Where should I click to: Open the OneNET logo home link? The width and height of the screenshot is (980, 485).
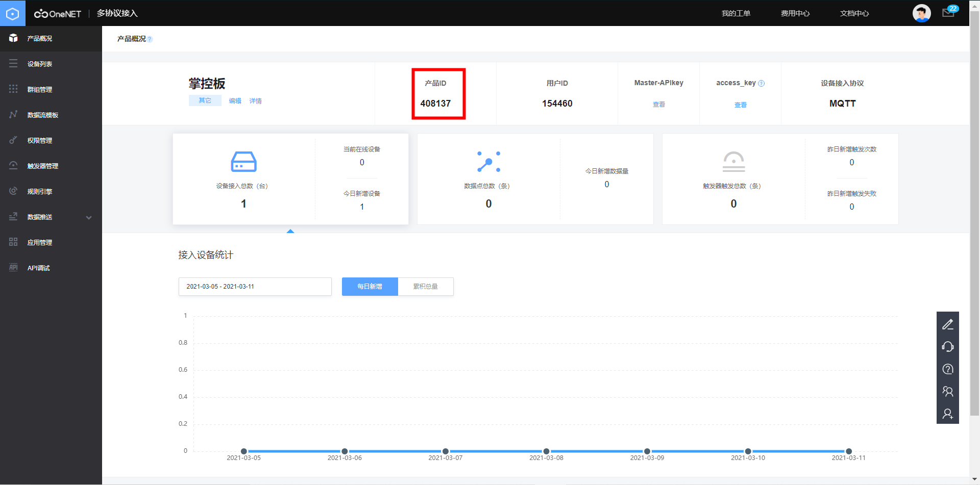(58, 14)
